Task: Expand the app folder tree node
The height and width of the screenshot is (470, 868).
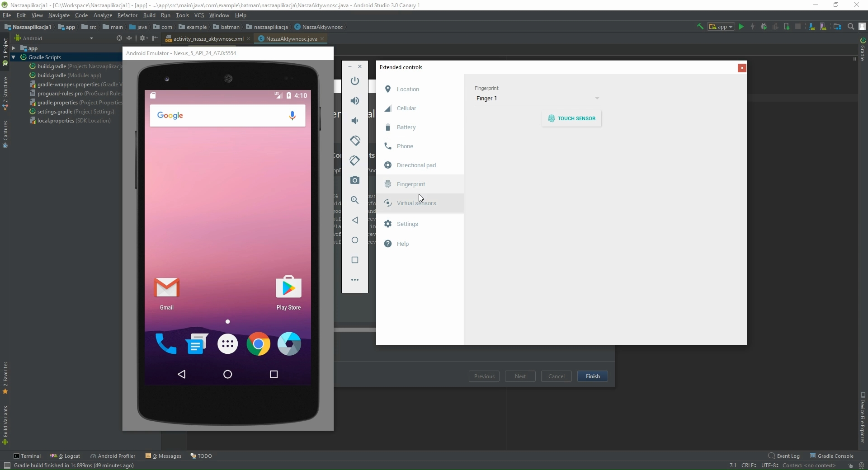Action: pyautogui.click(x=14, y=48)
